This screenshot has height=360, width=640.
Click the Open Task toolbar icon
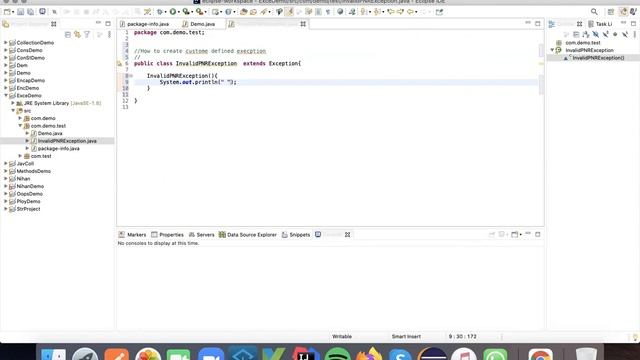click(x=253, y=12)
